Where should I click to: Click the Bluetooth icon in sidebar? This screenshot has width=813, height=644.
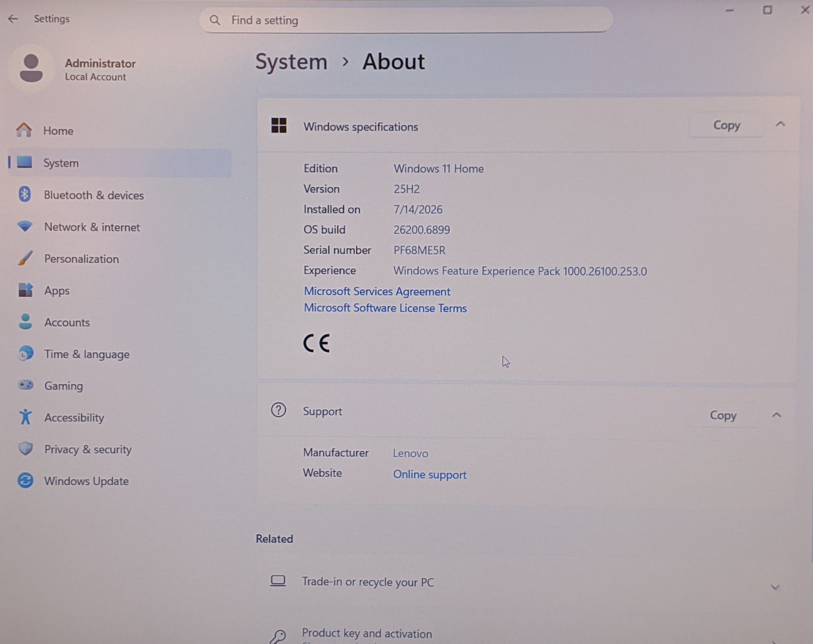(x=24, y=194)
